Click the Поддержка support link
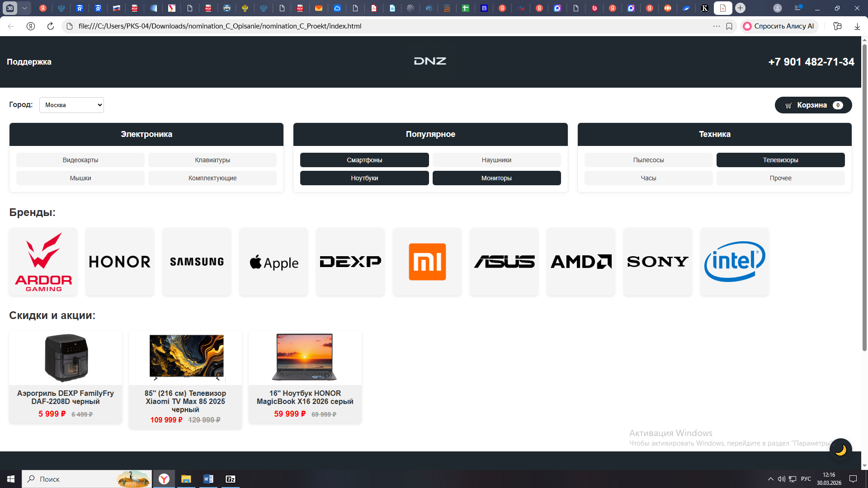The image size is (868, 488). click(x=29, y=62)
